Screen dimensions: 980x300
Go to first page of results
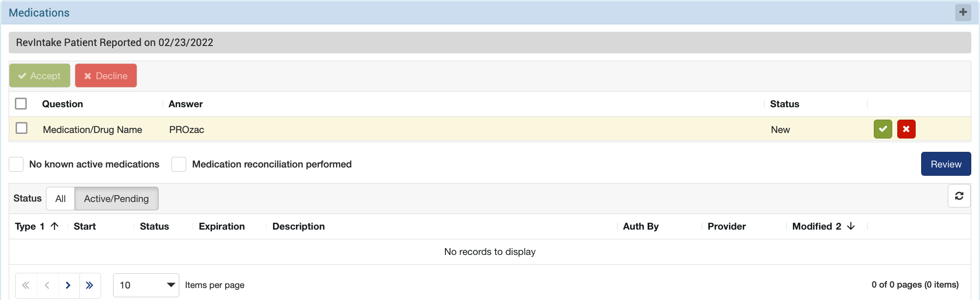click(26, 285)
